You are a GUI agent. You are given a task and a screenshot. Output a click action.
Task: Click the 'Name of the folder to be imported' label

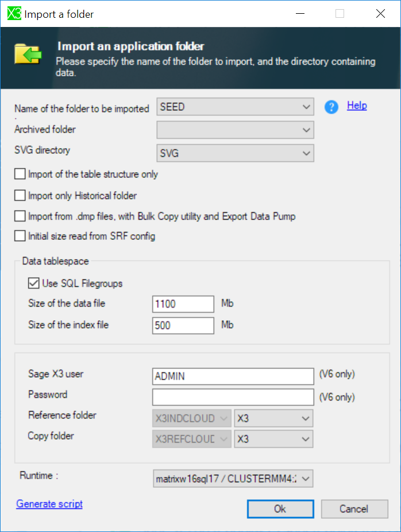tap(82, 108)
